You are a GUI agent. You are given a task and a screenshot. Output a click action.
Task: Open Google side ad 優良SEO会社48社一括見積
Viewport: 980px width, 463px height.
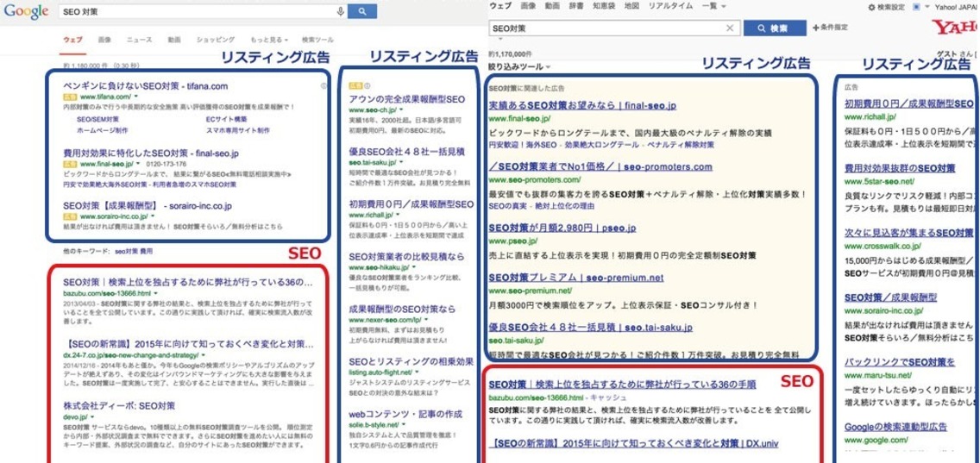(x=407, y=151)
